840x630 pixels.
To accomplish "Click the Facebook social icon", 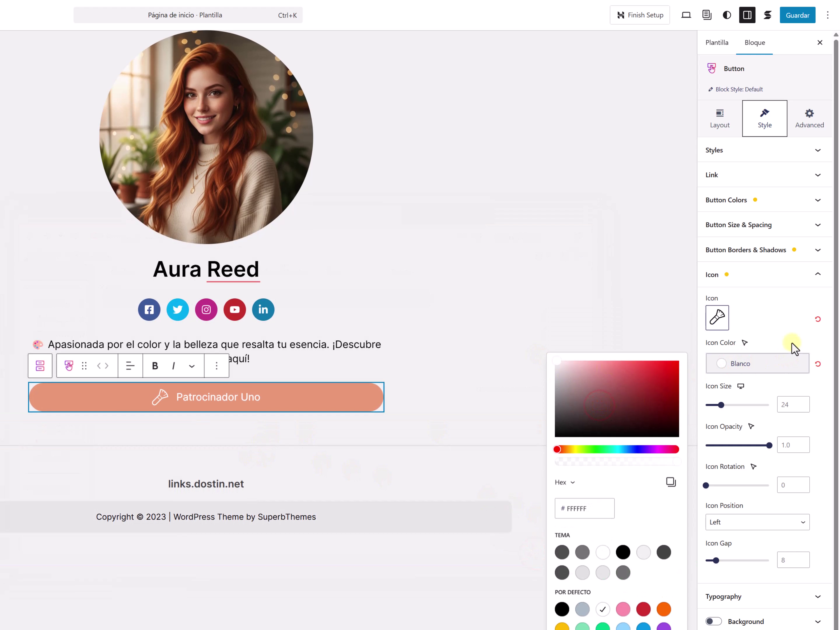I will 149,309.
